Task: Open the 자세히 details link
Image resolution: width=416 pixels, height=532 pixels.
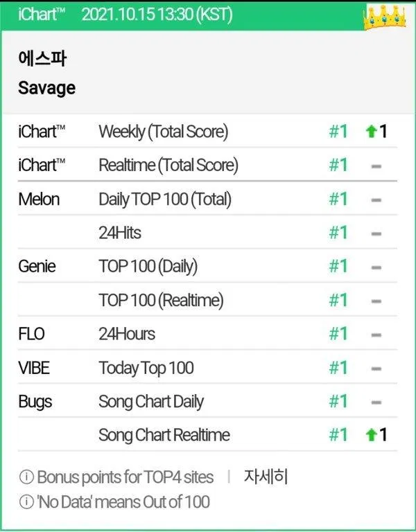Action: pyautogui.click(x=266, y=477)
